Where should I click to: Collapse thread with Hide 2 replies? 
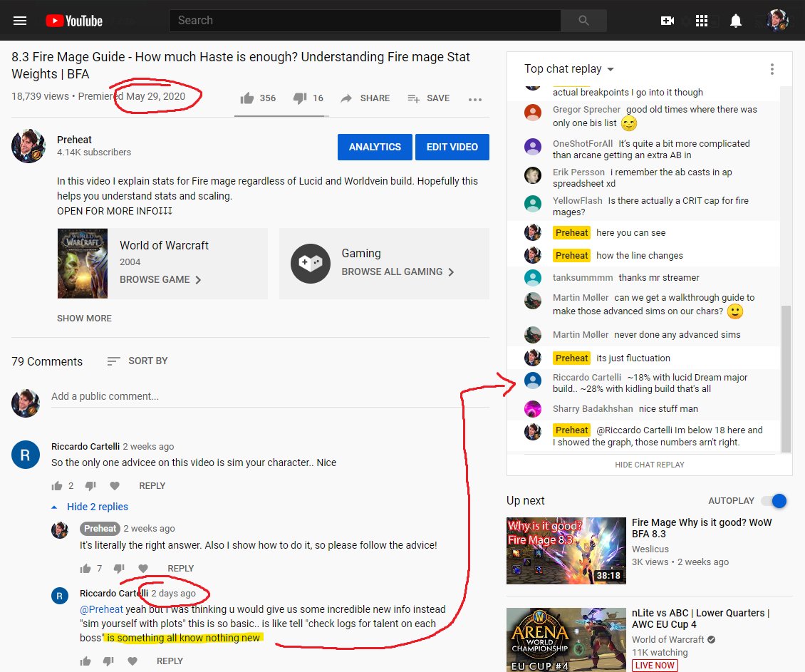point(90,507)
